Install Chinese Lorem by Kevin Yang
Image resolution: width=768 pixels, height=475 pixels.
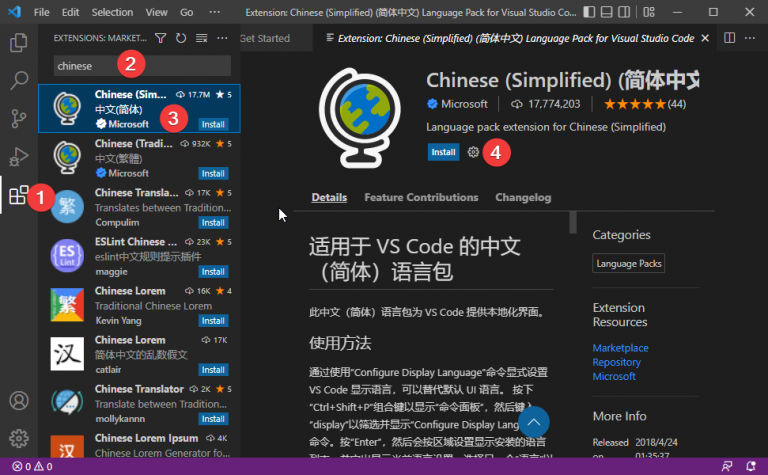coord(213,320)
